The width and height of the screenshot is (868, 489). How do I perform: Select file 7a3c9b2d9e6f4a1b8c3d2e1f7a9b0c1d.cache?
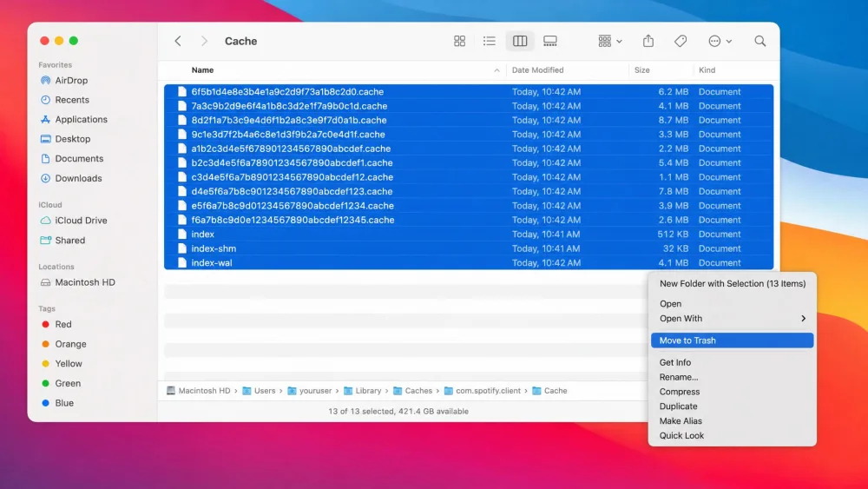click(x=469, y=106)
